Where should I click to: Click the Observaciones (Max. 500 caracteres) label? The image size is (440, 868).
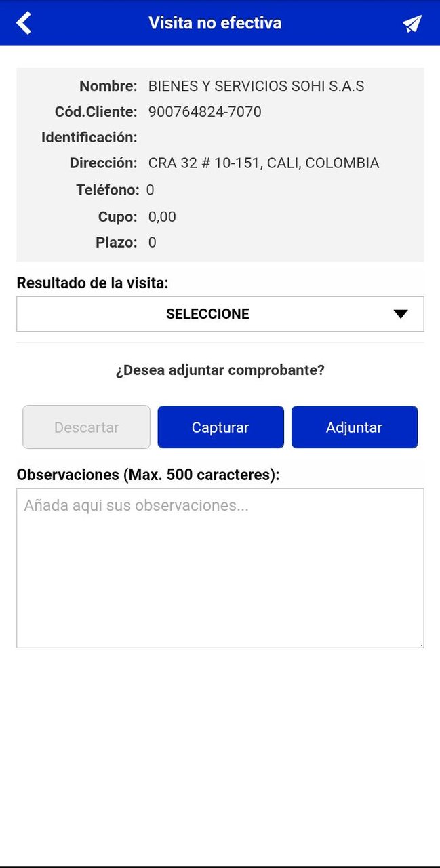[x=148, y=475]
